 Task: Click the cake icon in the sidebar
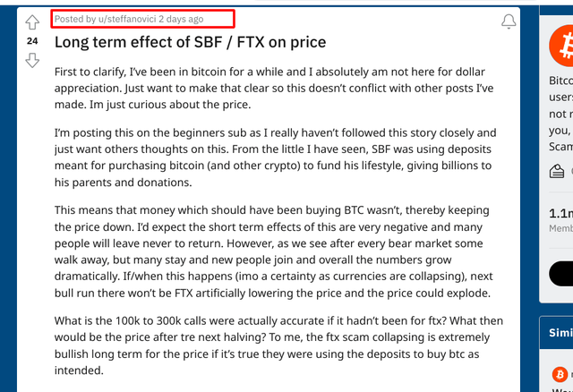557,171
